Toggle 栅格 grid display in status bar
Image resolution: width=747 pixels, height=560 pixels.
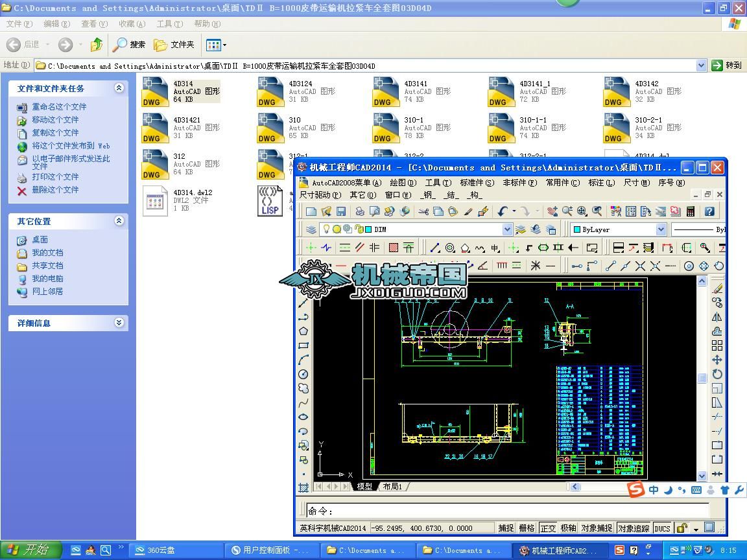coord(527,528)
